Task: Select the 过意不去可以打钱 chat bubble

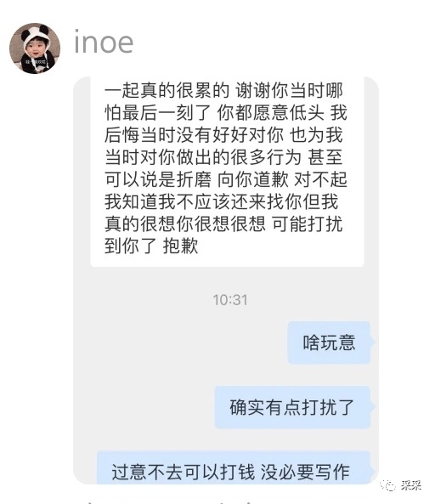Action: click(x=234, y=467)
